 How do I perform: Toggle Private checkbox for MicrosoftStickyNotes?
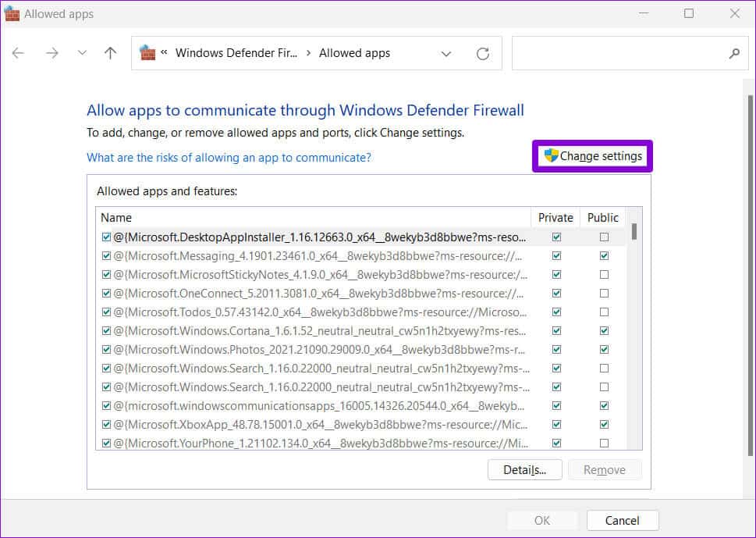[x=556, y=275]
